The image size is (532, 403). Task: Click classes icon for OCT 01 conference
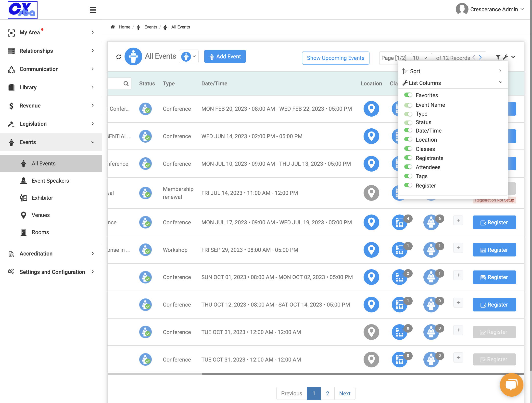[x=400, y=277]
